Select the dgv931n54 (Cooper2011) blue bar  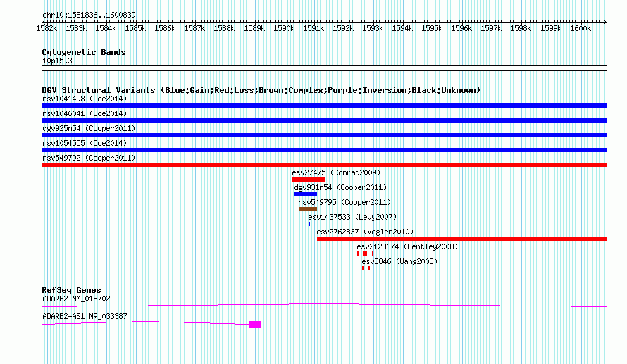[306, 194]
